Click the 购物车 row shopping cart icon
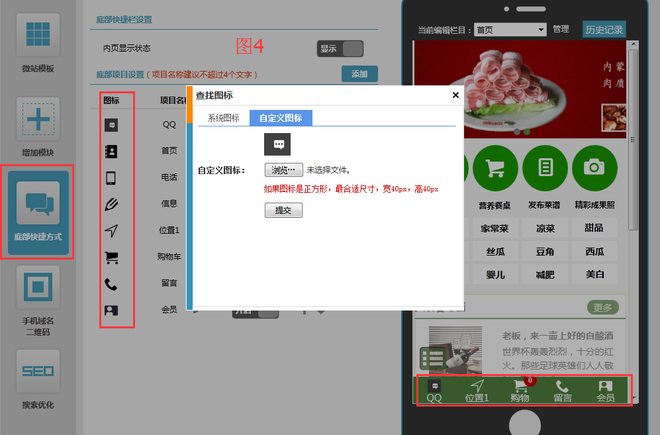The image size is (660, 435). [x=111, y=257]
